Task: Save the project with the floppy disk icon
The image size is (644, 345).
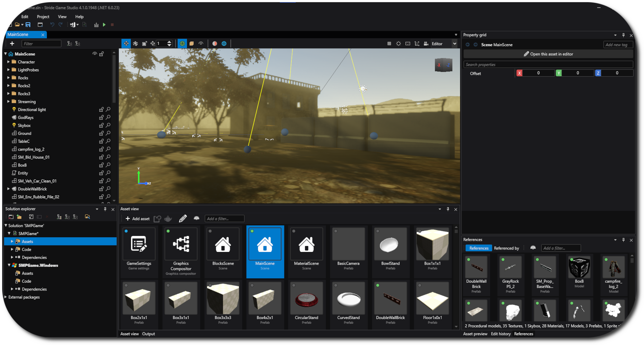Action: pos(28,25)
